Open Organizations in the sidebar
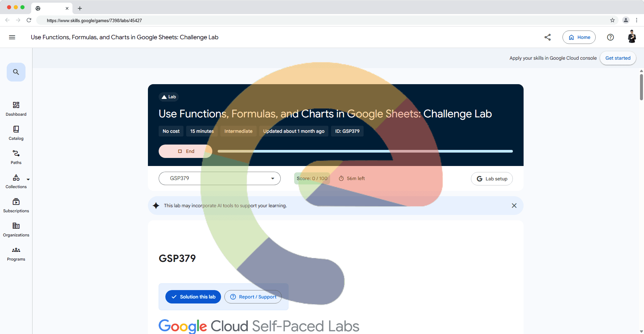 click(16, 230)
